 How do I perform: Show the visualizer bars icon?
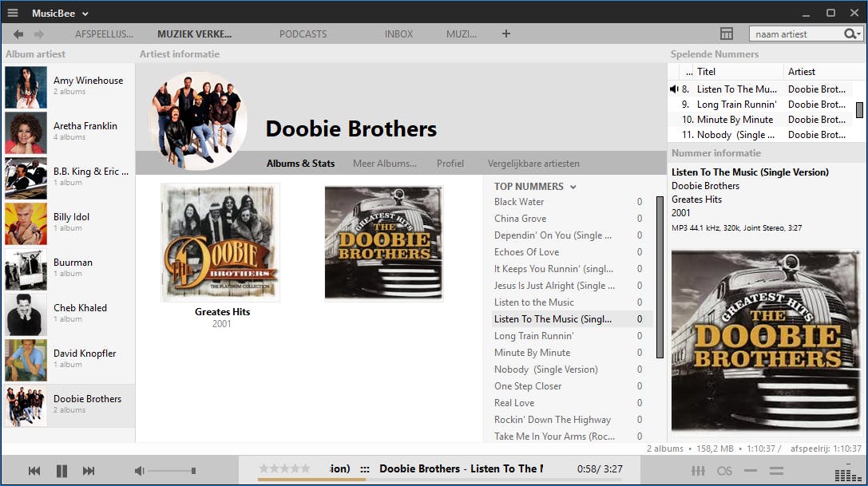point(848,473)
